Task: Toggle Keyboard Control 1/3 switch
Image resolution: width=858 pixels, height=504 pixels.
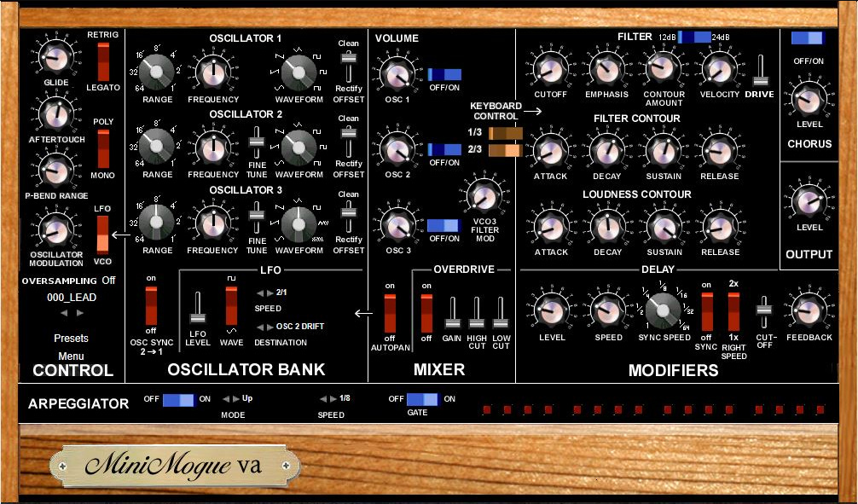Action: coord(505,133)
